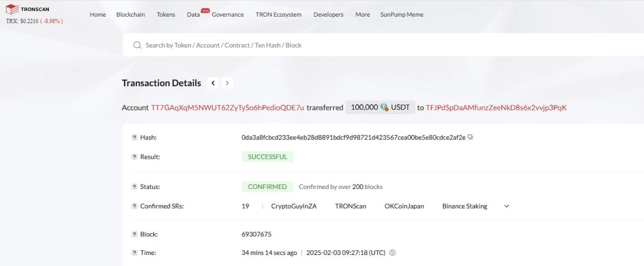Click the search magnifier icon
This screenshot has width=644, height=266.
click(x=137, y=45)
